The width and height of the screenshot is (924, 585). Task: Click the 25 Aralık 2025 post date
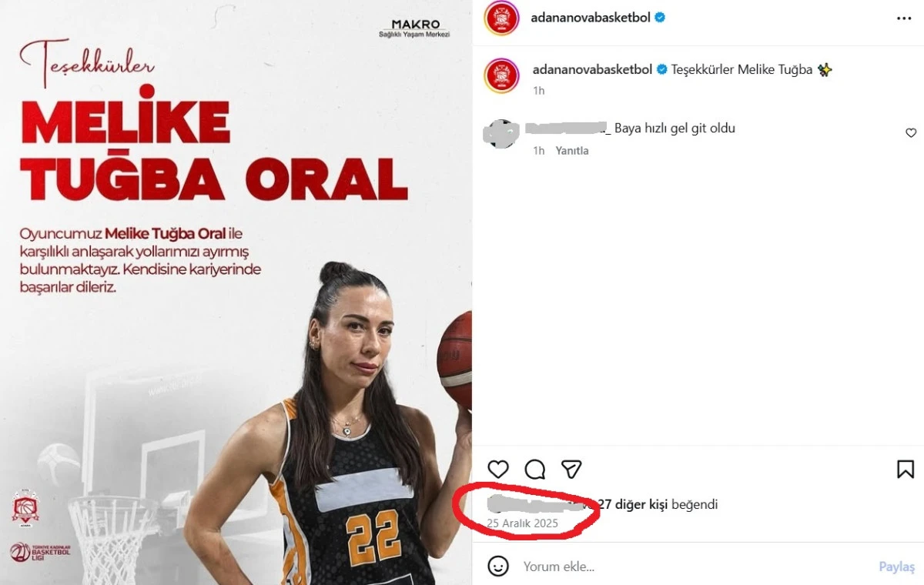[522, 523]
